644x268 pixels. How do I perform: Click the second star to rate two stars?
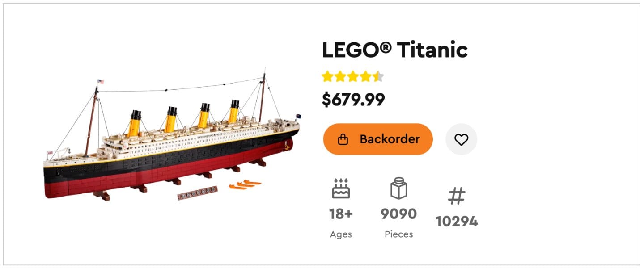340,77
